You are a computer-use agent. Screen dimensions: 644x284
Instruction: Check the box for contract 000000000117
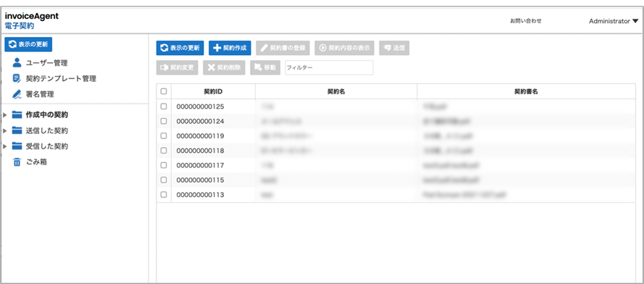(x=164, y=165)
